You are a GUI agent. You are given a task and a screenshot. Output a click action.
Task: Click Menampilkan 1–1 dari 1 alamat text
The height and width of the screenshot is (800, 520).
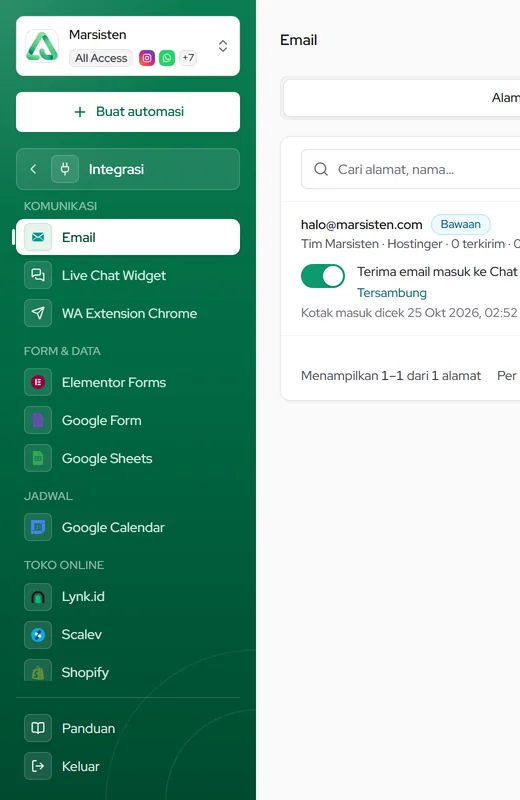[x=391, y=376]
